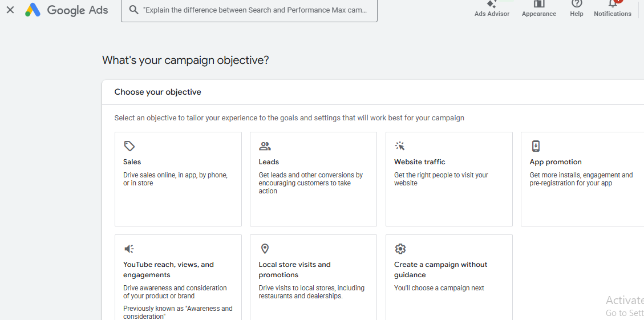Screen dimensions: 644x320
Task: Click the Google Ads logo
Action: click(67, 10)
